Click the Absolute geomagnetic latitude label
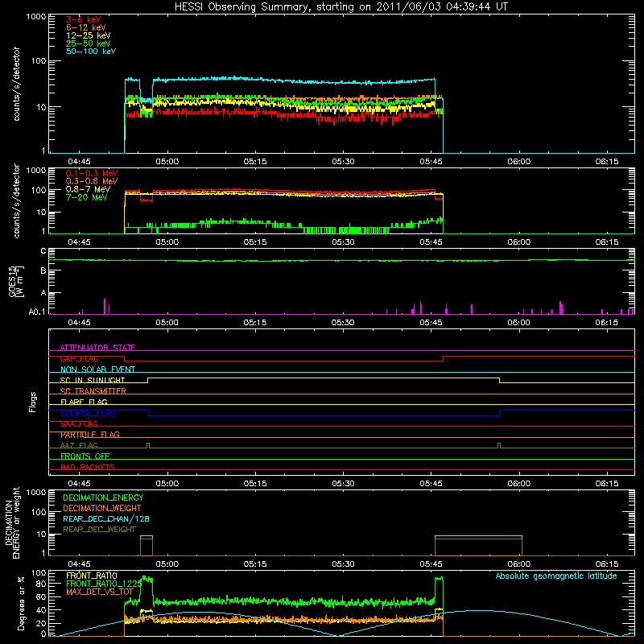The width and height of the screenshot is (644, 644). pyautogui.click(x=556, y=576)
